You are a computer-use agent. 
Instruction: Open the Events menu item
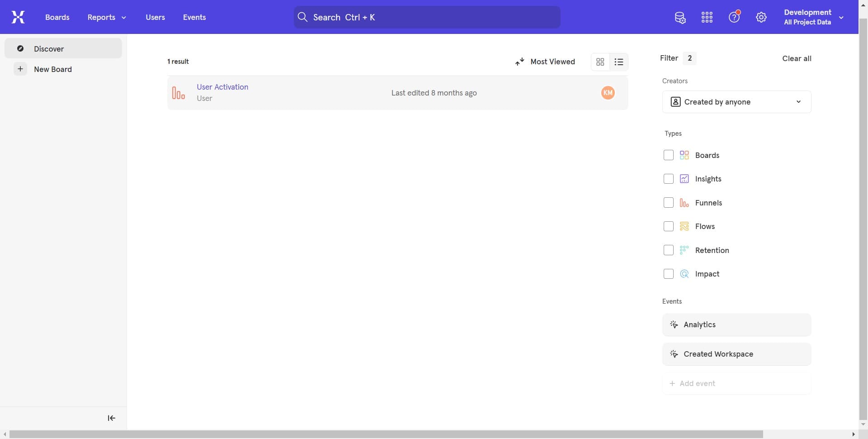(x=194, y=17)
